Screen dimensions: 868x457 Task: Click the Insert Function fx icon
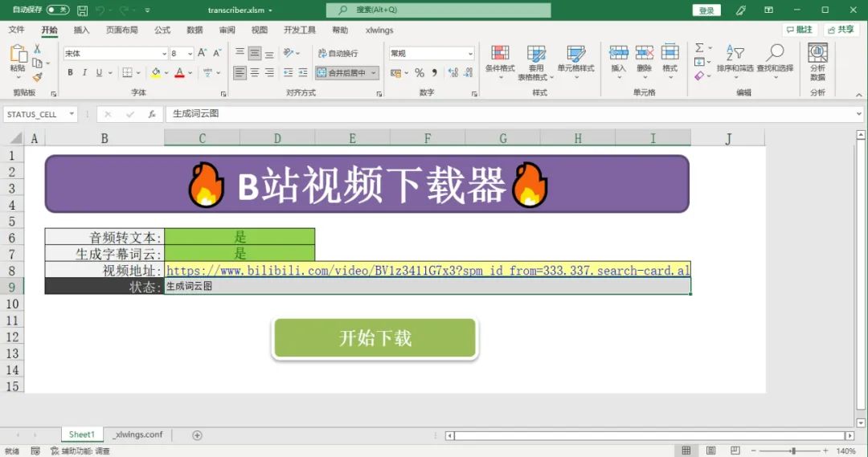tap(151, 114)
